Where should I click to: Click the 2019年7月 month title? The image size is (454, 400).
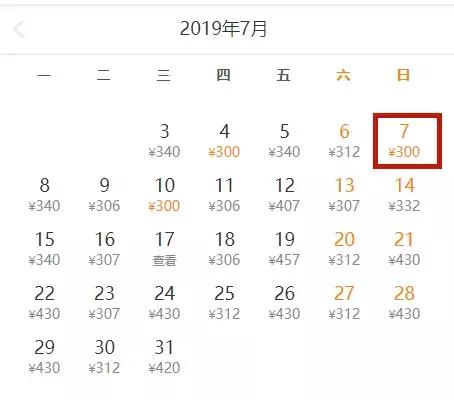click(x=223, y=29)
